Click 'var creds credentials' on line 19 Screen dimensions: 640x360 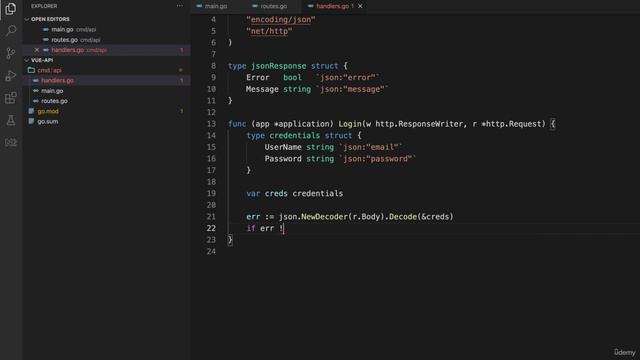[294, 193]
